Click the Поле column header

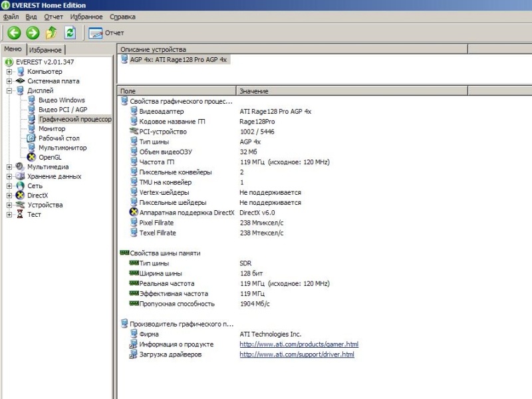pyautogui.click(x=177, y=91)
